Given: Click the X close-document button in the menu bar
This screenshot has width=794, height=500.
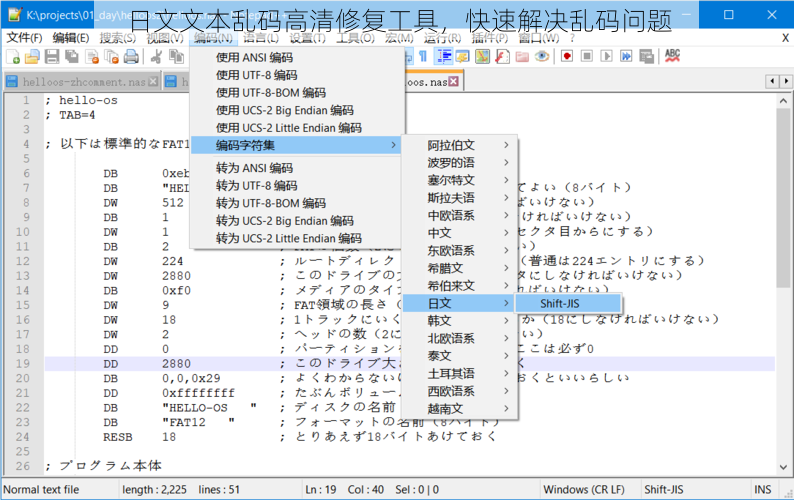Looking at the screenshot, I should (785, 38).
